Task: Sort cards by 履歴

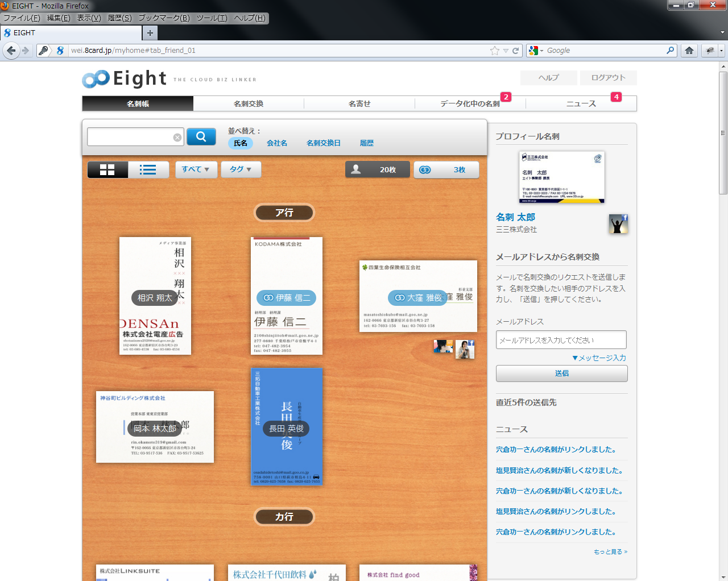Action: tap(367, 143)
